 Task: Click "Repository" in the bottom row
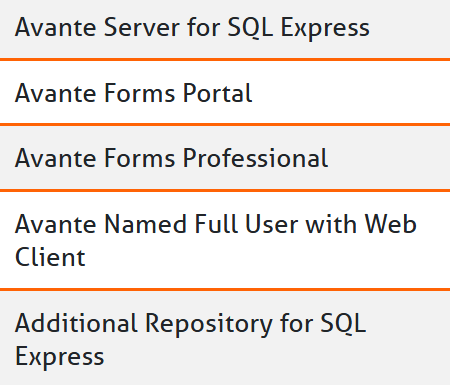(x=209, y=324)
